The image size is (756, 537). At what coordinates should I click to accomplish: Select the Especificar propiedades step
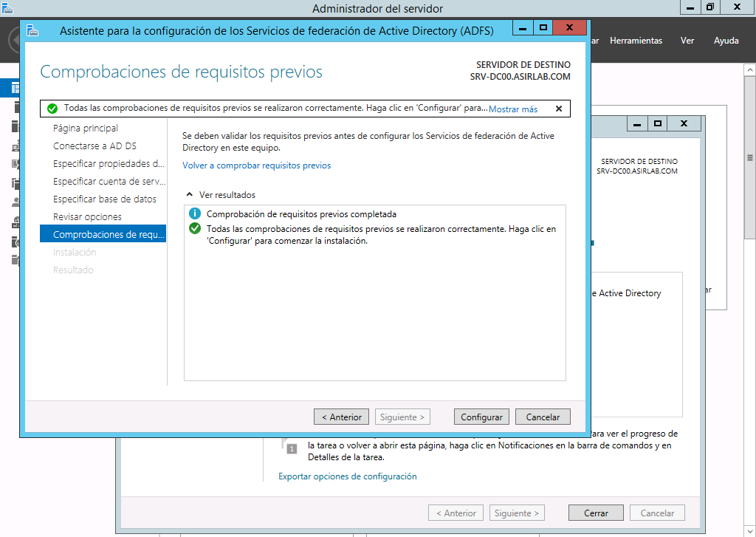(x=109, y=163)
